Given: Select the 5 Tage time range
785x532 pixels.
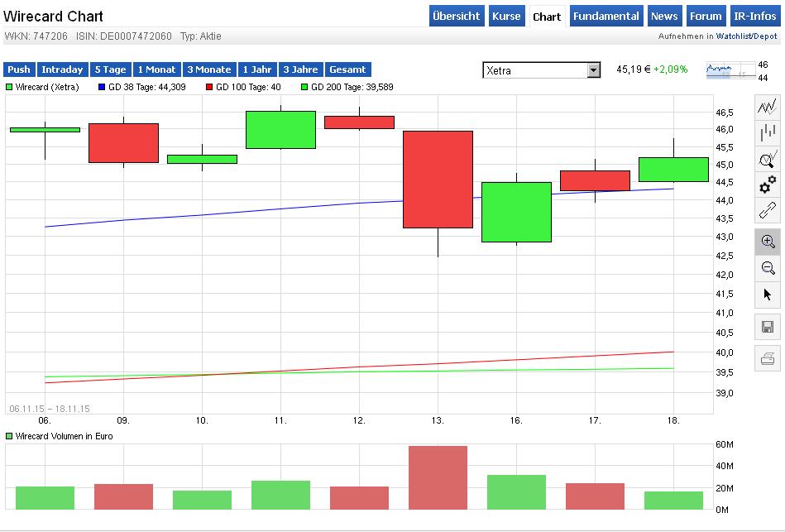Looking at the screenshot, I should pos(111,69).
